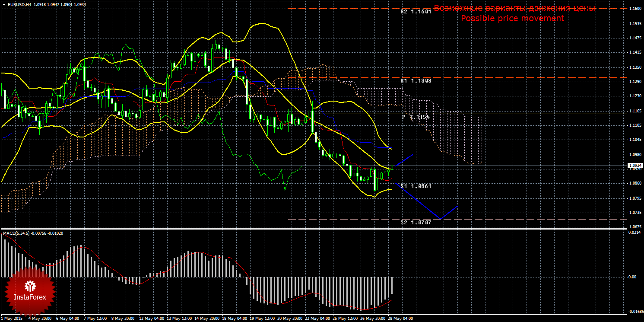This screenshot has width=644, height=322.
Task: Click the EURUSD,H4 symbol title text
Action: pos(19,4)
